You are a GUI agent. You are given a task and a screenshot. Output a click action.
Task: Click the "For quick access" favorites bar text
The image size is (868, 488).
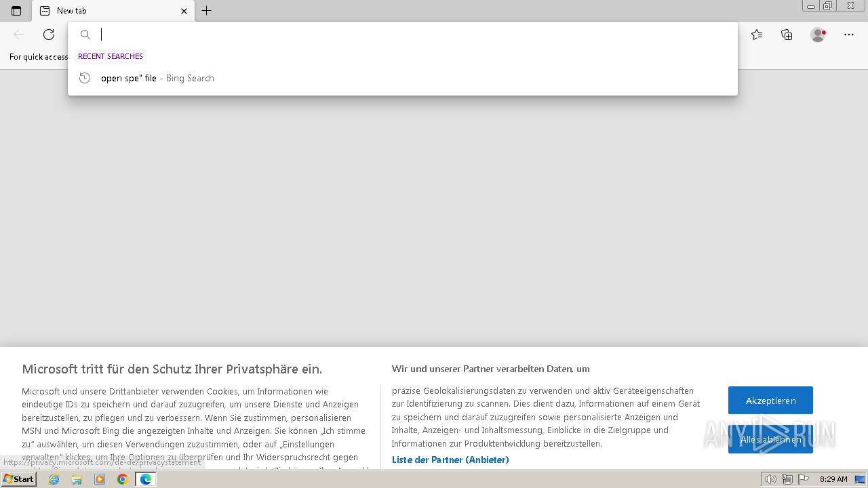click(x=39, y=57)
